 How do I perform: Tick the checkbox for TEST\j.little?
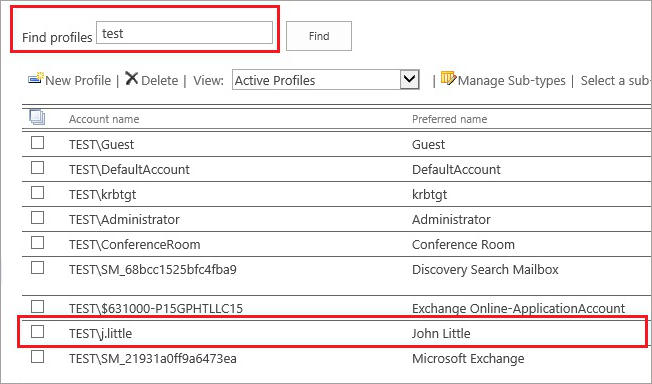pyautogui.click(x=37, y=332)
